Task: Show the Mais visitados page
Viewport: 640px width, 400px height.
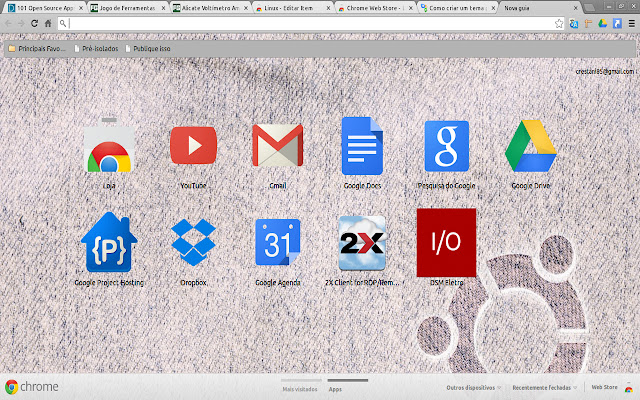Action: (x=300, y=389)
